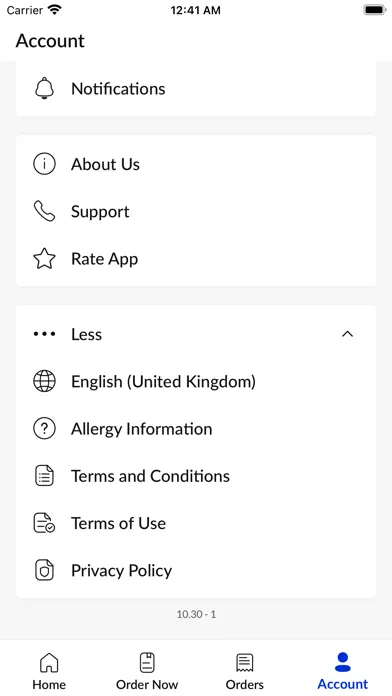Switch to the Home tab

[49, 671]
